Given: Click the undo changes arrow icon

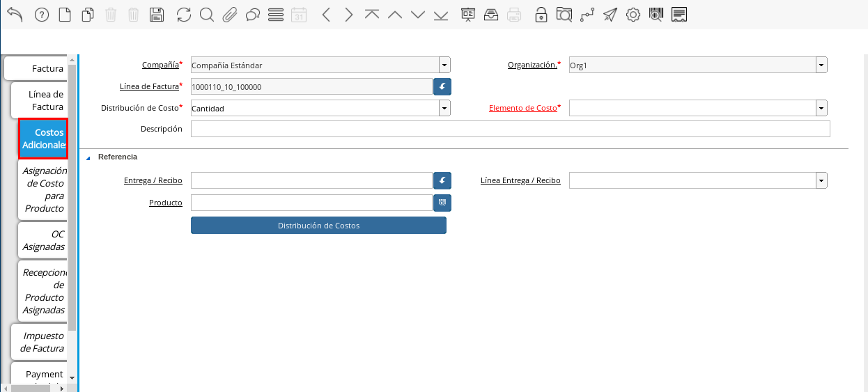Looking at the screenshot, I should (15, 15).
